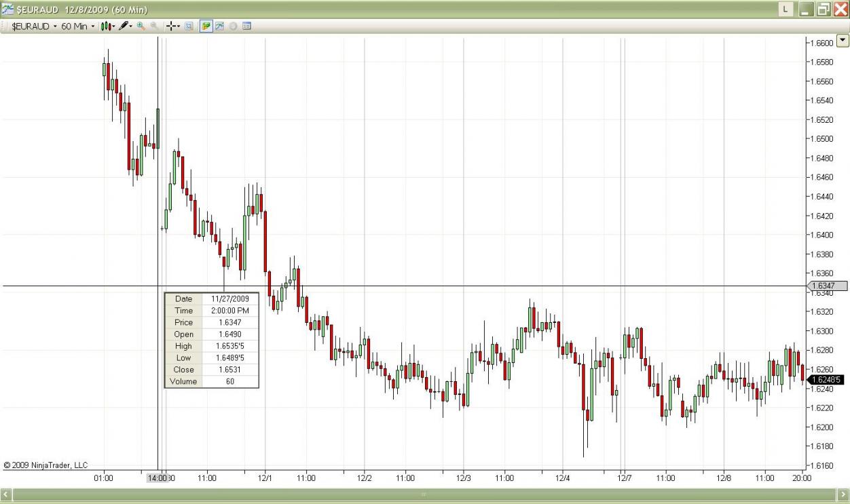
Task: Click the Low value 1.6489'5
Action: (x=230, y=358)
